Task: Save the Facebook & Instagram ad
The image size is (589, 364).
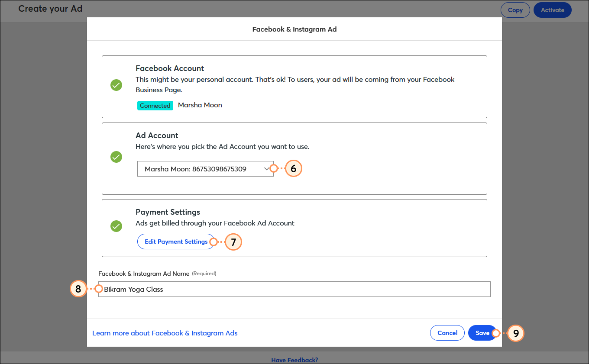Action: [x=482, y=333]
